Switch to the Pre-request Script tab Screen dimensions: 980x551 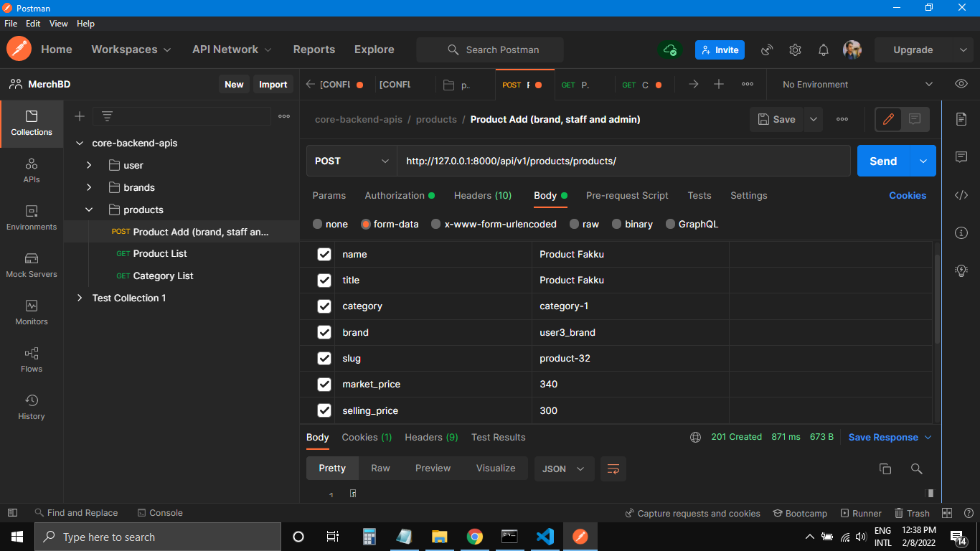coord(627,195)
